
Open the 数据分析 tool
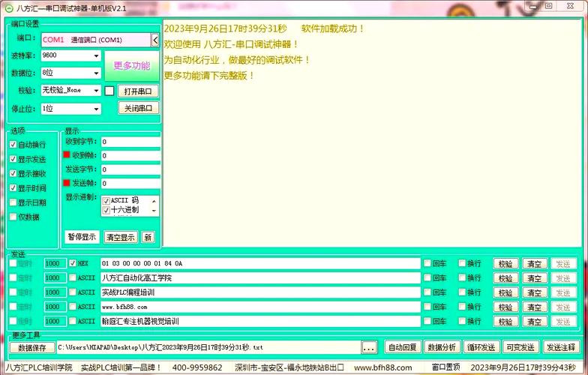[x=442, y=347]
